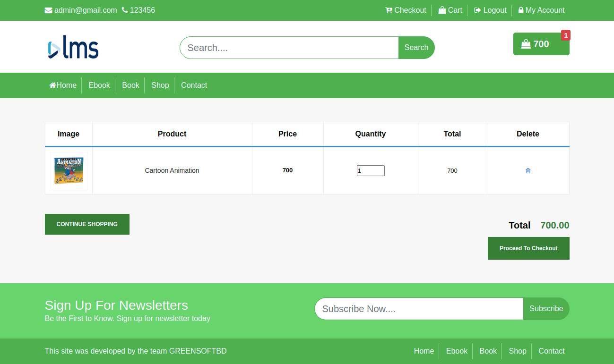Open the Contact page from footer
The image size is (614, 364).
click(551, 351)
